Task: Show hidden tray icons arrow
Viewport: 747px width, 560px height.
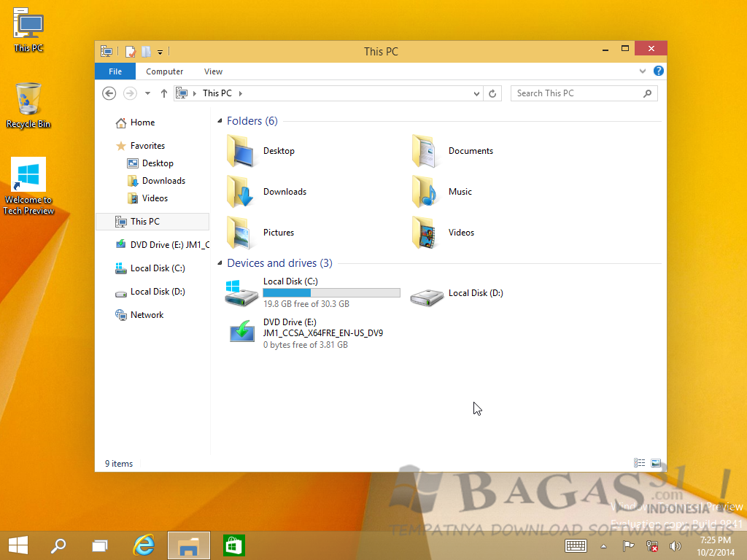Action: [603, 546]
